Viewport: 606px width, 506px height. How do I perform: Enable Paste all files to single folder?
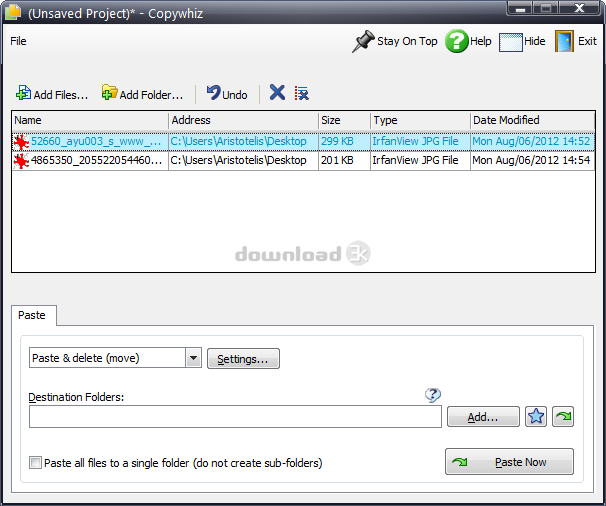pyautogui.click(x=36, y=463)
